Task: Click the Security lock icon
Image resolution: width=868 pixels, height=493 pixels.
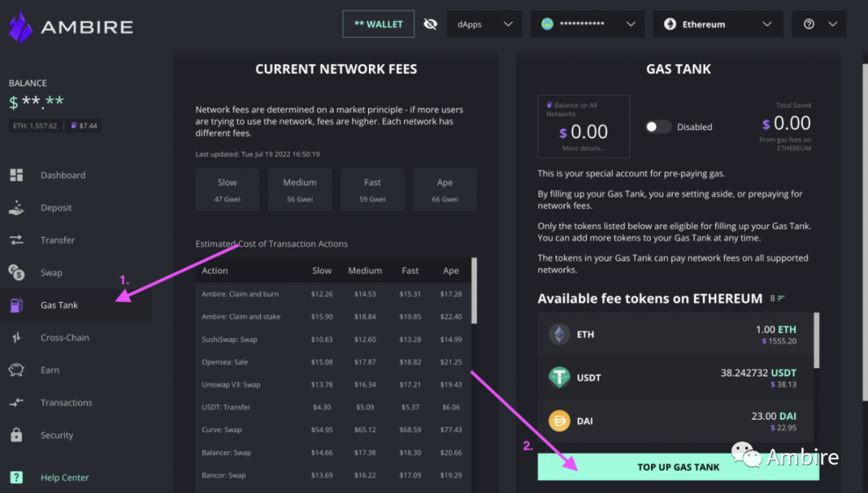Action: coord(16,435)
